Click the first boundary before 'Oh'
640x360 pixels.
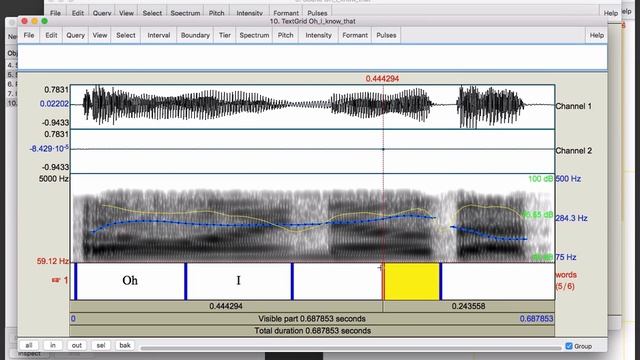76,281
